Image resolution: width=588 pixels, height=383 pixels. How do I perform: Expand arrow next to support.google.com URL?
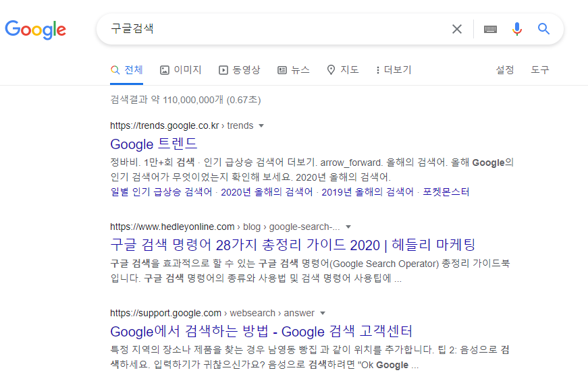(323, 313)
